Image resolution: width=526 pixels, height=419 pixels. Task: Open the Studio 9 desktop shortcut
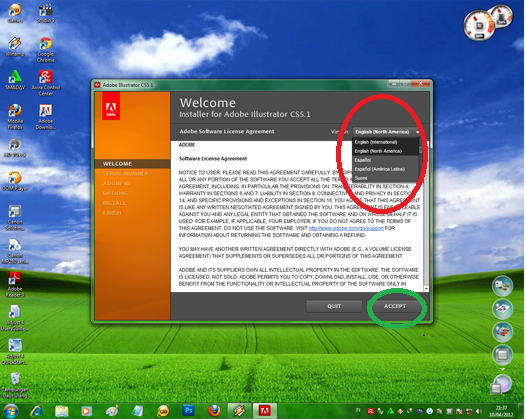pos(46,13)
